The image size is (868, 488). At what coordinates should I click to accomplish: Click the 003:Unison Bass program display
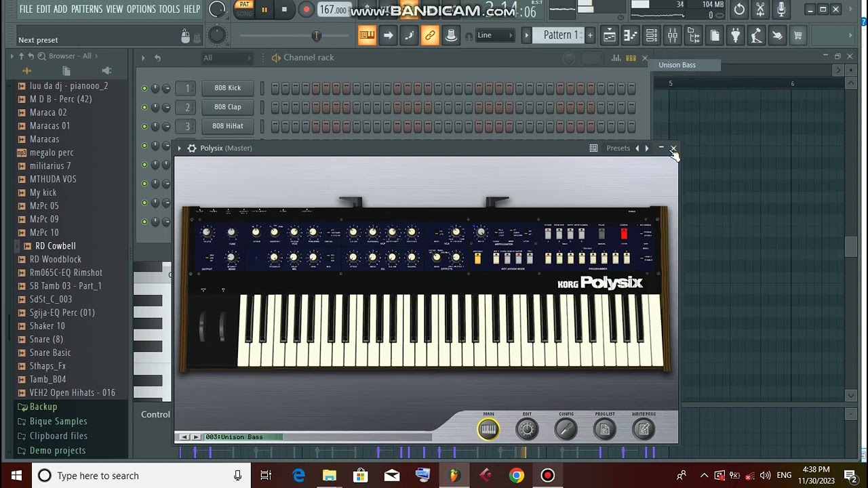click(x=243, y=437)
